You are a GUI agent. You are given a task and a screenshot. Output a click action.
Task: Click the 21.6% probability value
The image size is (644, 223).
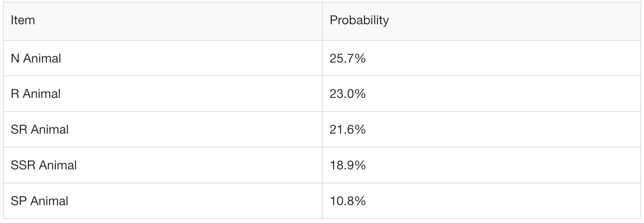coord(348,129)
